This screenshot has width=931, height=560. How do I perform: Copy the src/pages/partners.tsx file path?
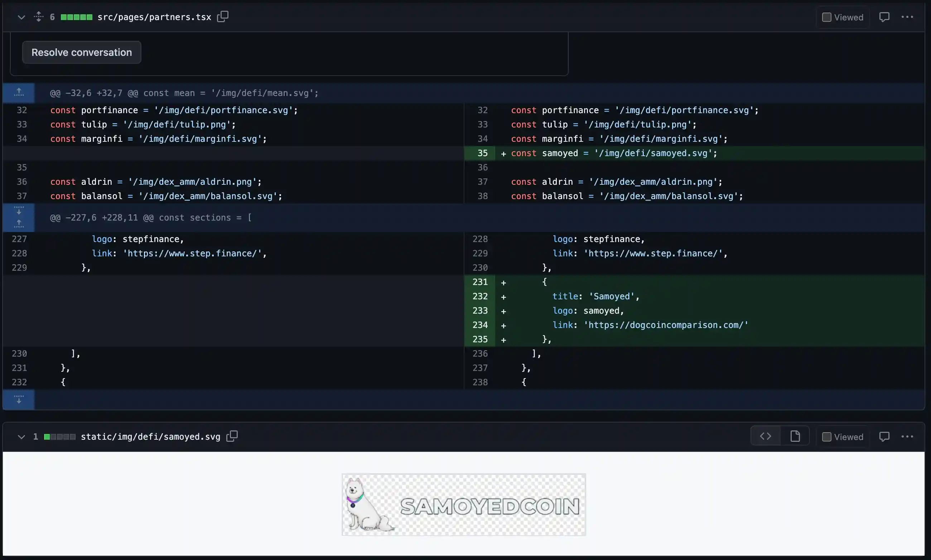tap(223, 16)
